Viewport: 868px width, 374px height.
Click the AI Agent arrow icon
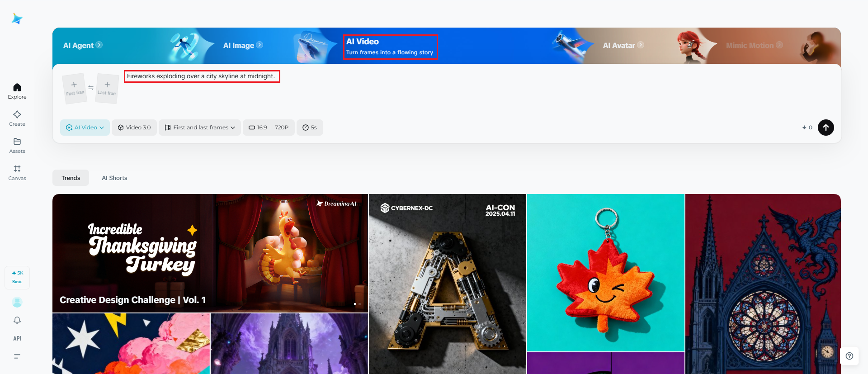coord(99,45)
